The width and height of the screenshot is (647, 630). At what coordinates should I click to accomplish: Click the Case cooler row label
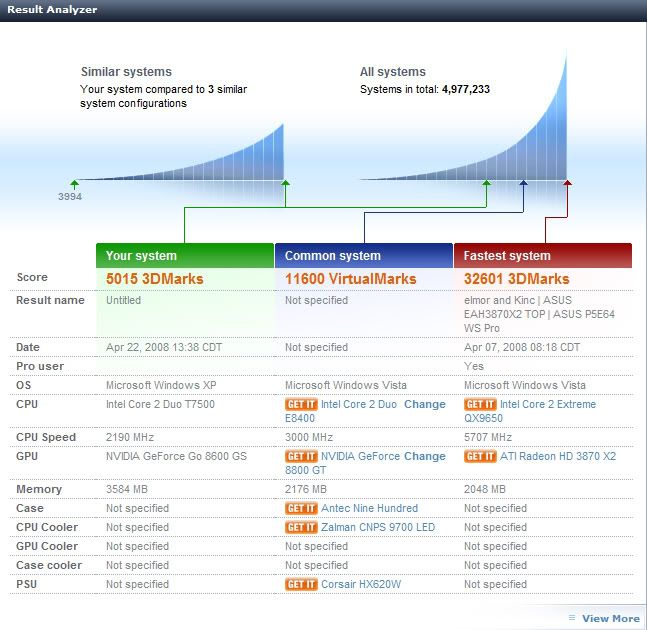pos(49,565)
